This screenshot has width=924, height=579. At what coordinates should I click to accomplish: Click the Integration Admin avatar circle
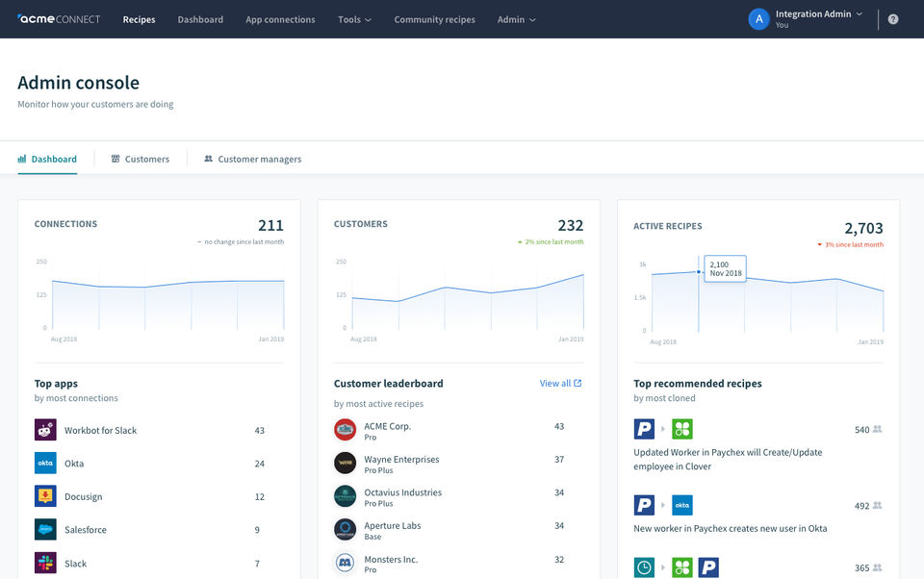pos(759,19)
